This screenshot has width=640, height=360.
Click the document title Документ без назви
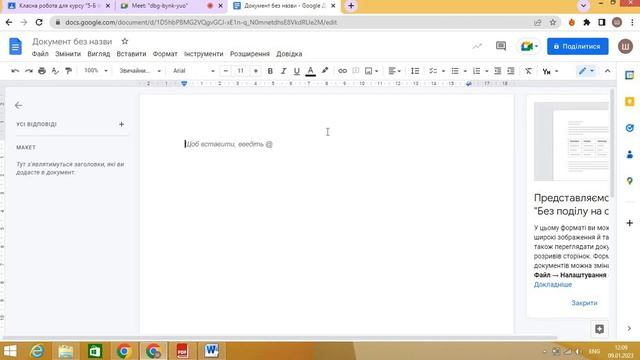[x=72, y=42]
